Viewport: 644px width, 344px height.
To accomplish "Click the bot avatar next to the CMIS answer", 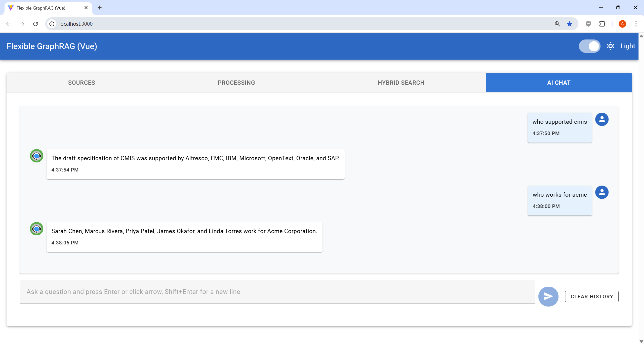I will (37, 156).
